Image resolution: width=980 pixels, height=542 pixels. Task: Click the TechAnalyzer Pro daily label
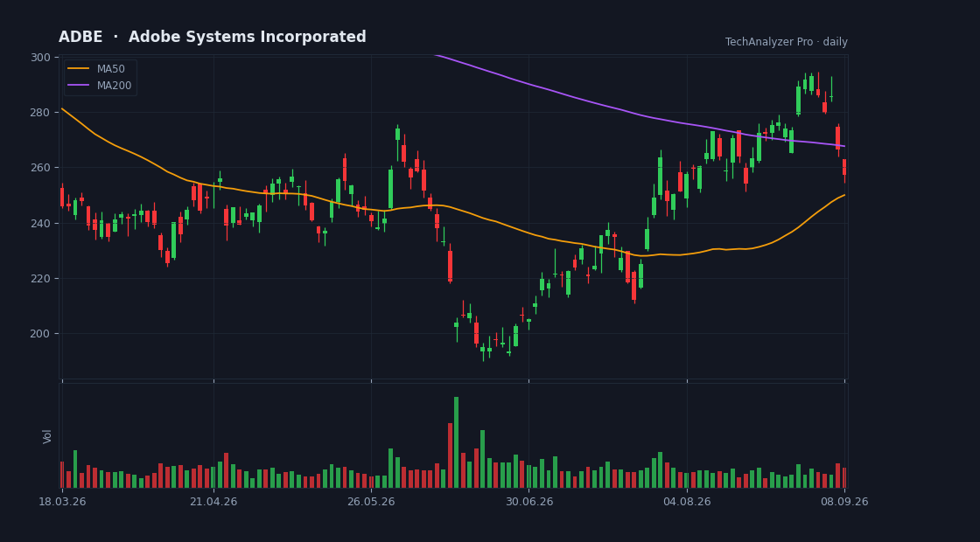tap(787, 42)
